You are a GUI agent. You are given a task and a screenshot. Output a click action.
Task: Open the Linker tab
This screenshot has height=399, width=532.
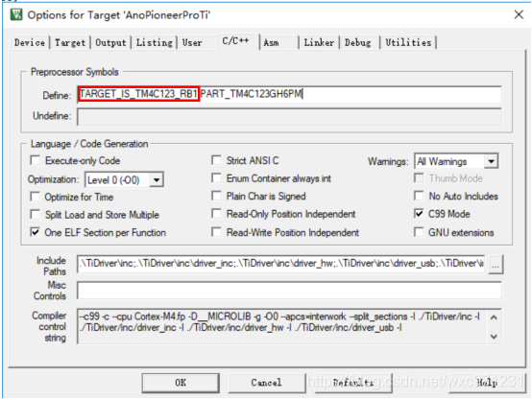click(319, 43)
